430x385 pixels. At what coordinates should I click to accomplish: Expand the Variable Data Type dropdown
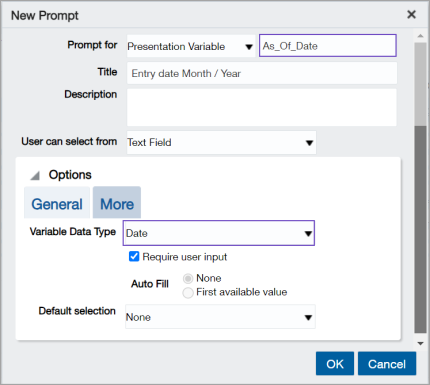click(x=219, y=233)
